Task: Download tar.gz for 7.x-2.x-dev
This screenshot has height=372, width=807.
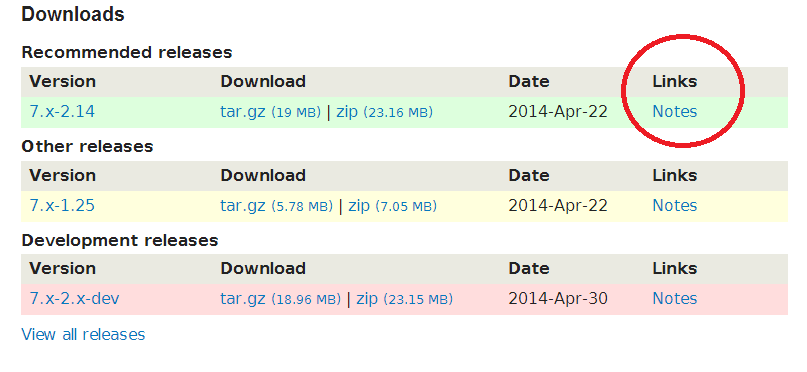Action: tap(242, 299)
